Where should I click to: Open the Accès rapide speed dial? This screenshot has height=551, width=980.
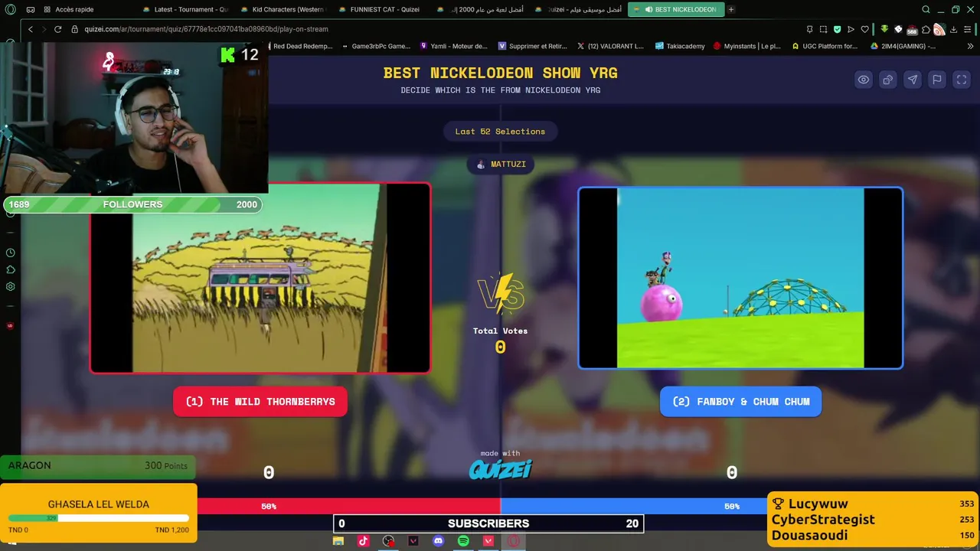point(69,9)
